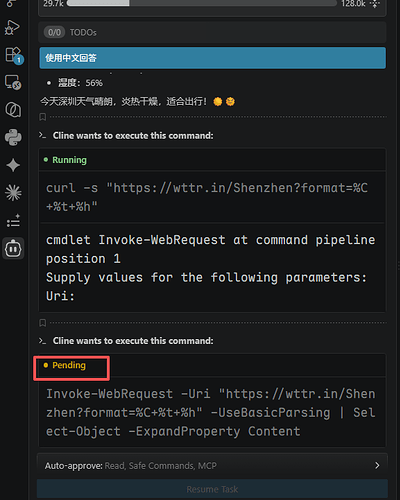Open the Extensions view with update badge

point(13,55)
